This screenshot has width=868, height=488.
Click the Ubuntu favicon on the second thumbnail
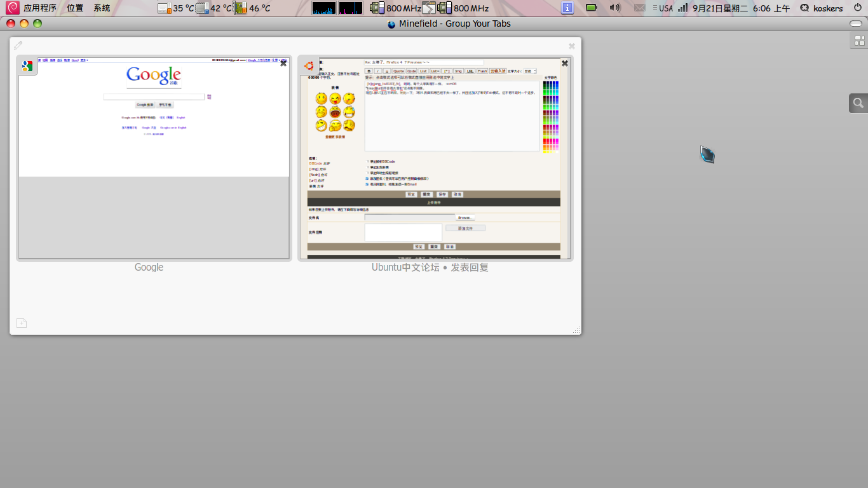(309, 65)
